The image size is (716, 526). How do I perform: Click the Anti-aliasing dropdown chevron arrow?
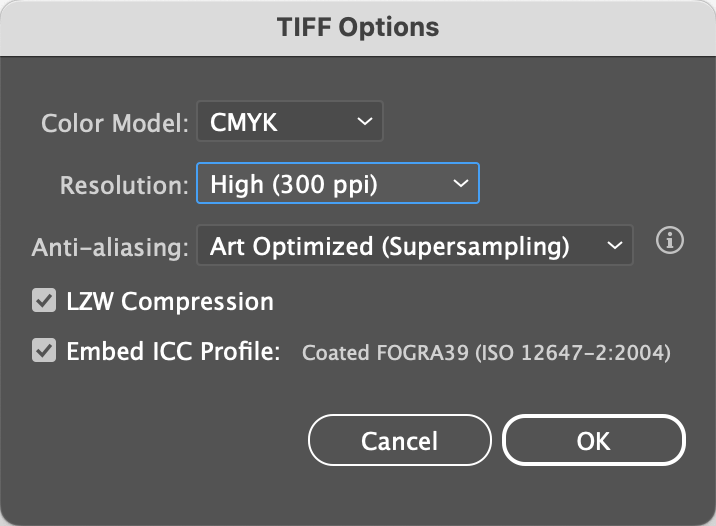tap(615, 246)
